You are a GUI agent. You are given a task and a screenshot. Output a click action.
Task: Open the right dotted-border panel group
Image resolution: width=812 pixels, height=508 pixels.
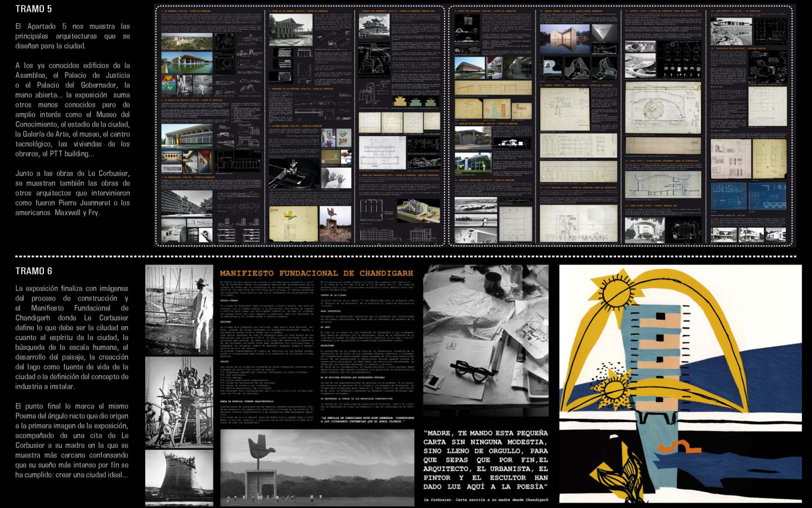coord(622,126)
